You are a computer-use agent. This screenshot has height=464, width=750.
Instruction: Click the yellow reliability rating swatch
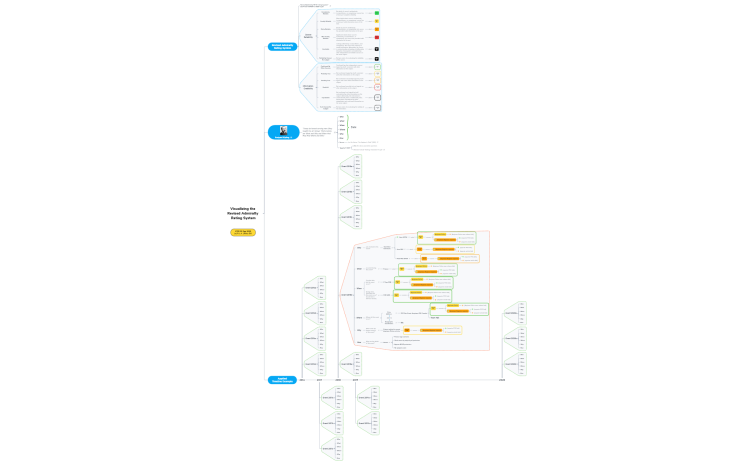point(376,21)
